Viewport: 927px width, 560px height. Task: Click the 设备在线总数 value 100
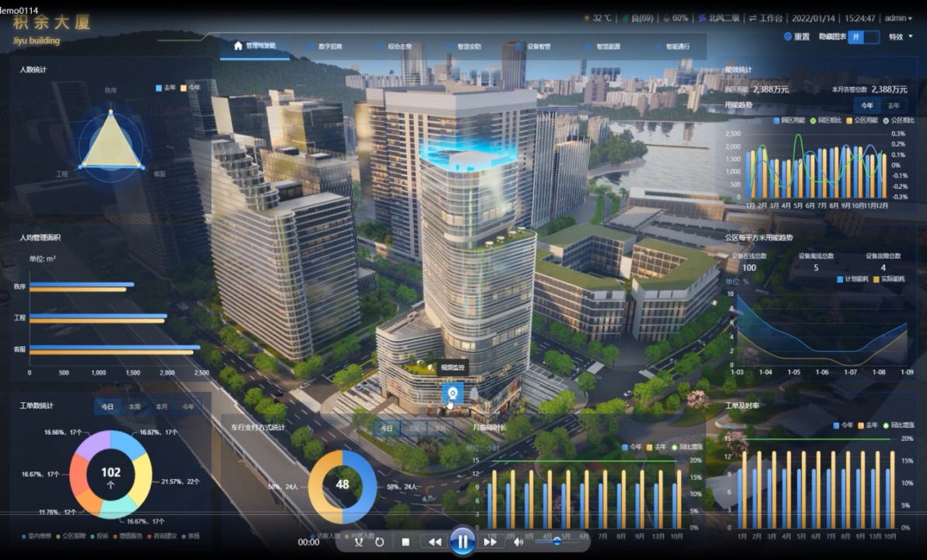(749, 268)
